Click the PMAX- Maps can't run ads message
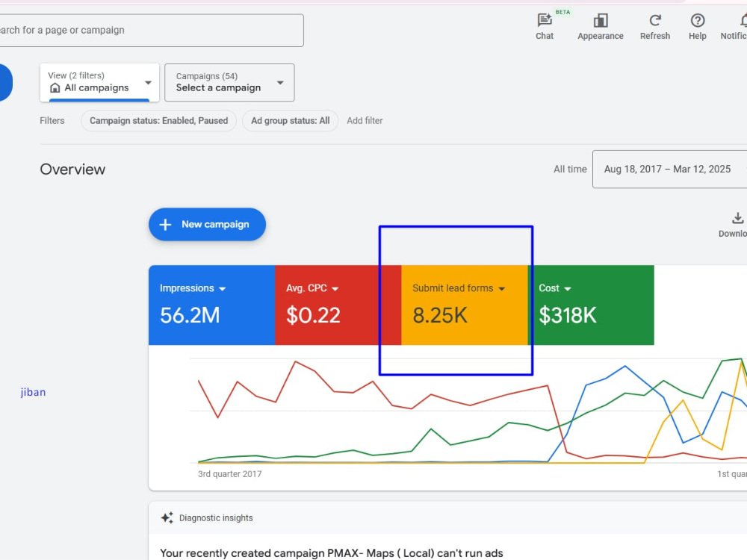The width and height of the screenshot is (747, 560). (x=332, y=553)
